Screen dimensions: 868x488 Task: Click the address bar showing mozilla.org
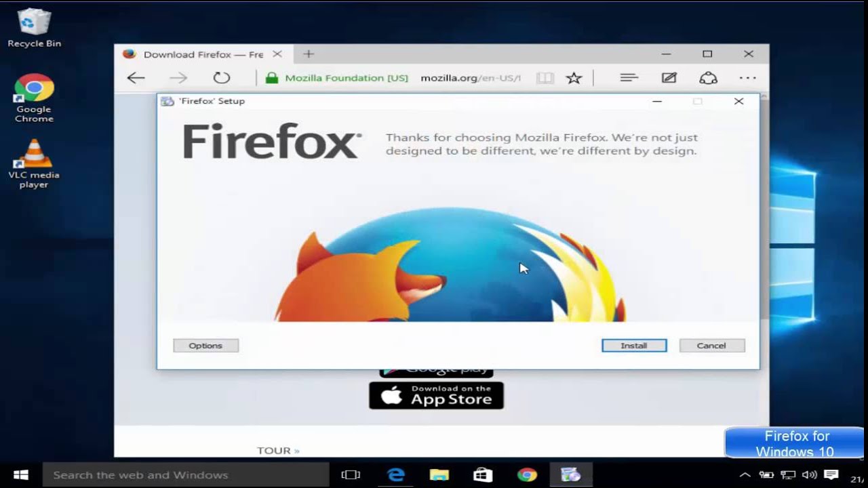(471, 78)
